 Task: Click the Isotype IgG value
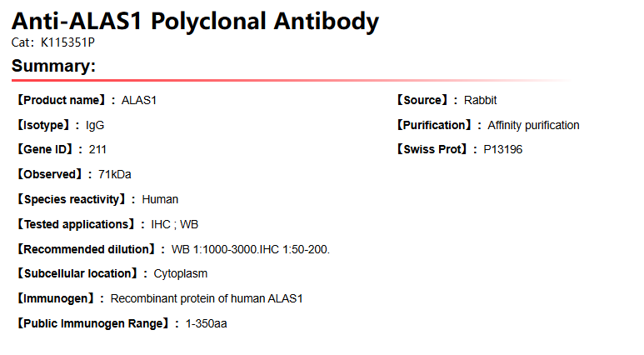pos(95,126)
